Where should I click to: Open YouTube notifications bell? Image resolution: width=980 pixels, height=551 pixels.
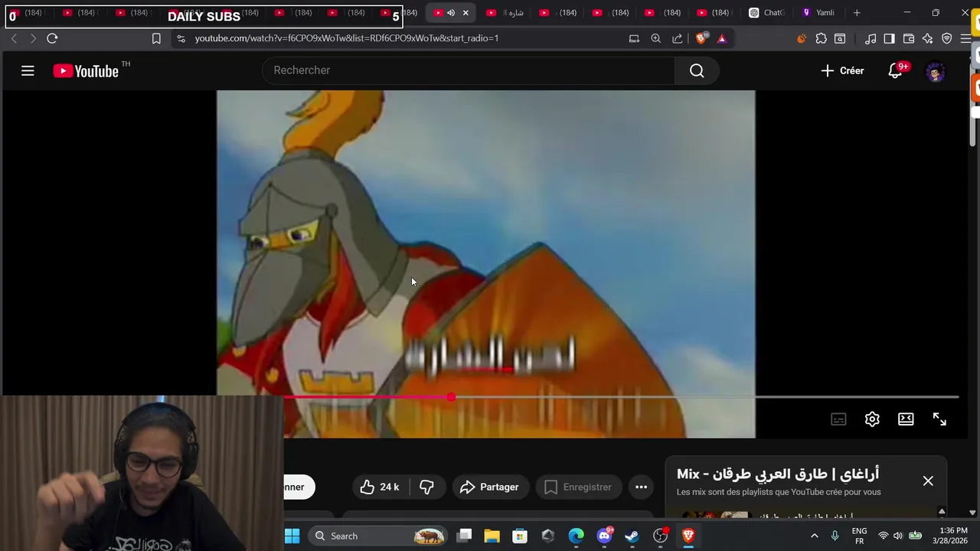click(x=895, y=71)
